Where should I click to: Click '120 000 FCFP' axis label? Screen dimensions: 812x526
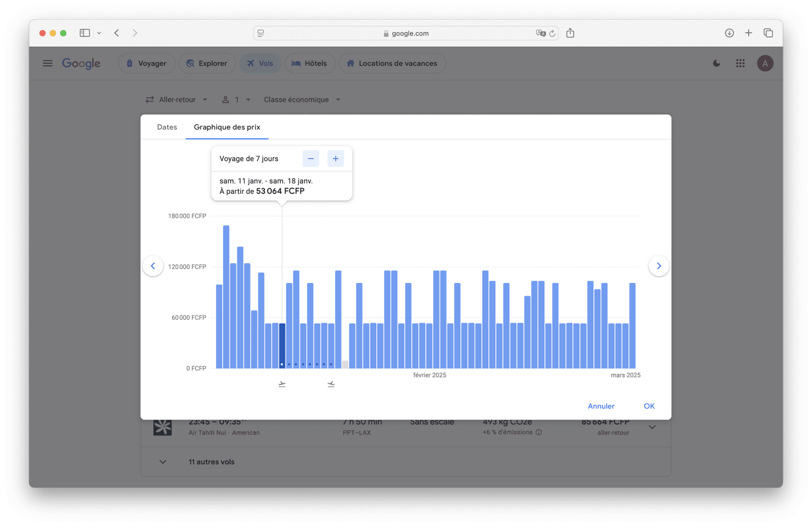pos(187,267)
